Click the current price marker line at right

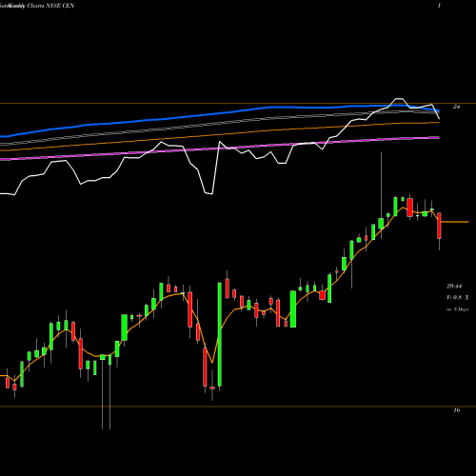coord(455,222)
